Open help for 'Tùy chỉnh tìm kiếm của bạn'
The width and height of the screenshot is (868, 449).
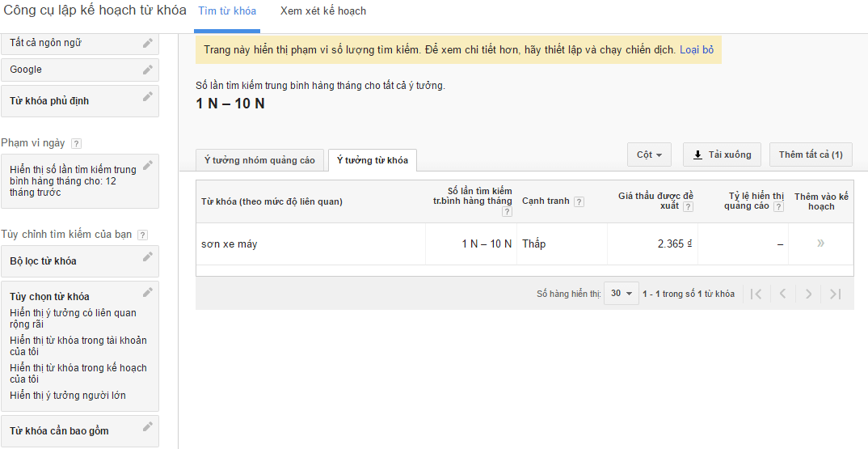click(142, 235)
